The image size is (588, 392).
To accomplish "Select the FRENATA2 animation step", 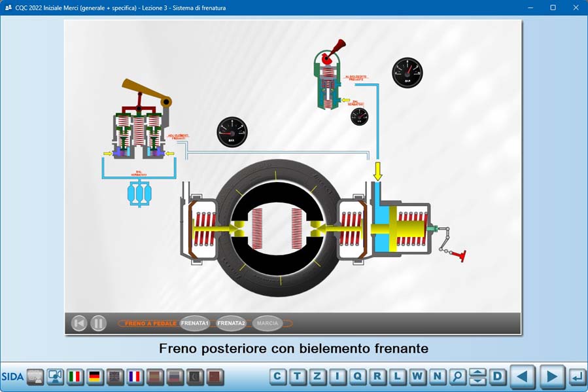I will [x=231, y=323].
